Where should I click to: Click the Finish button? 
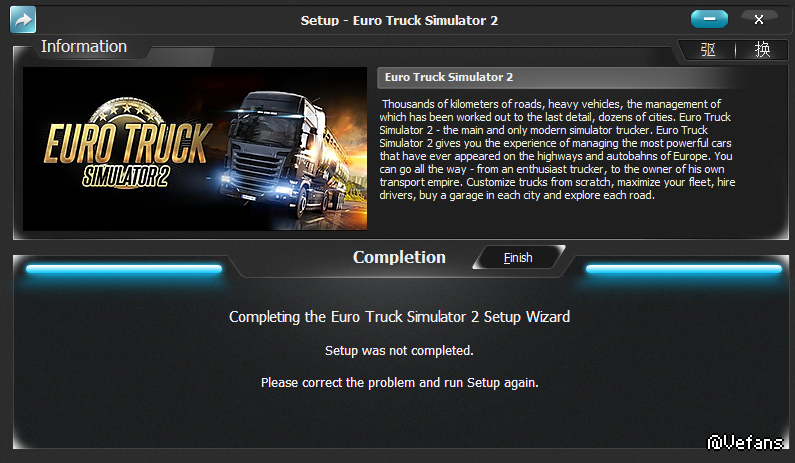pos(518,258)
